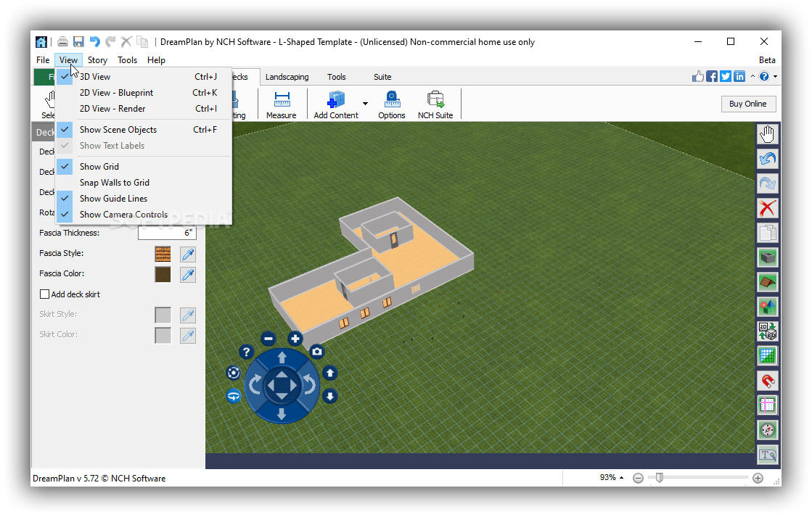Viewport: 812px width, 517px height.
Task: Open the Tools menu in menu bar
Action: (x=128, y=60)
